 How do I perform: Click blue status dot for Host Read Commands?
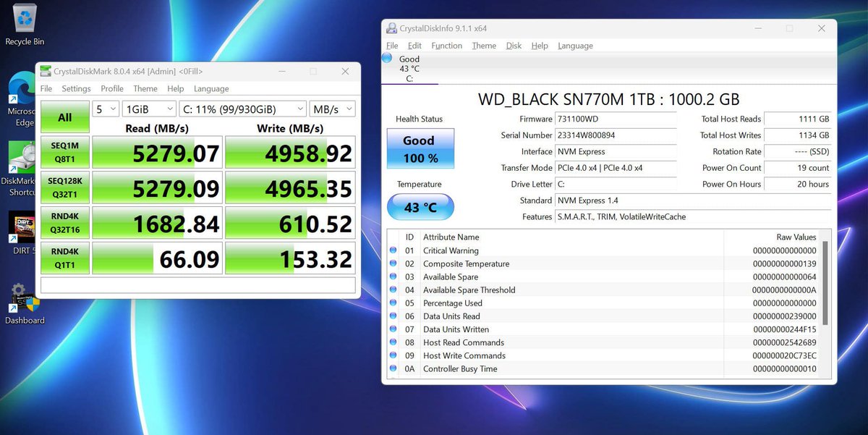point(393,342)
